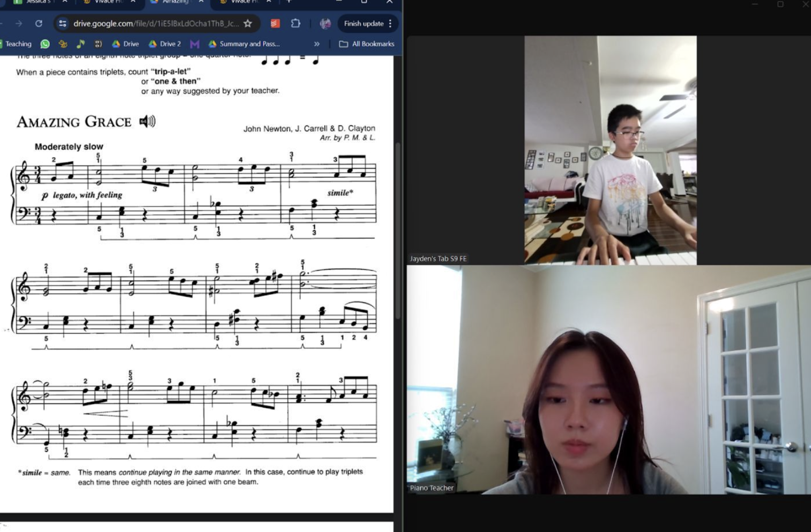Open the purple M bookmark icon

coord(195,44)
